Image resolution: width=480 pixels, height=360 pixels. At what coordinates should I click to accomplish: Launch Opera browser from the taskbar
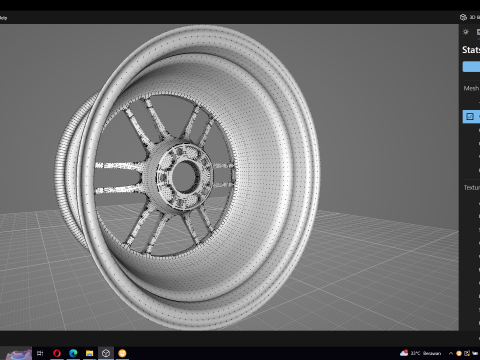click(x=57, y=353)
